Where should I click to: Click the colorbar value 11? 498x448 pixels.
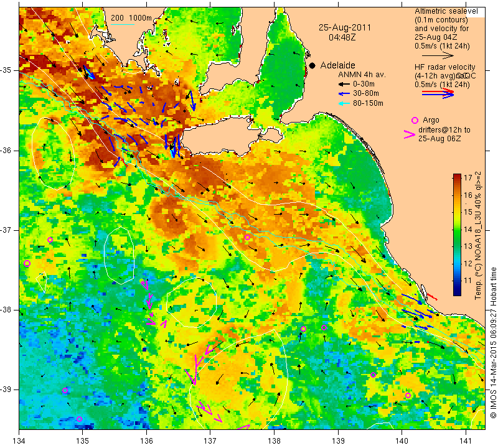coord(468,281)
